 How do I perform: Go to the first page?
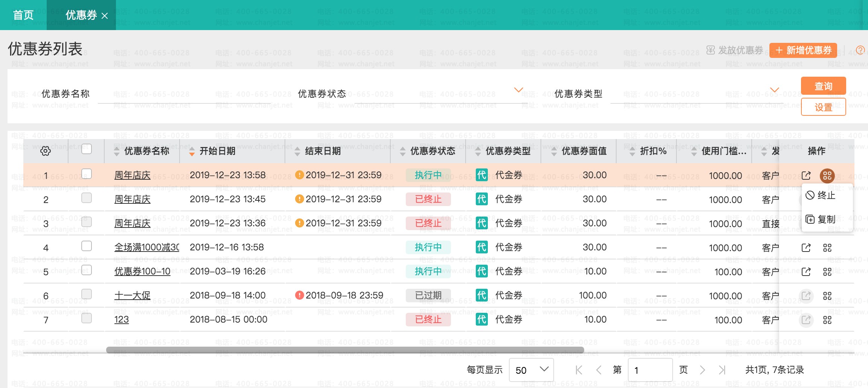[x=579, y=370]
